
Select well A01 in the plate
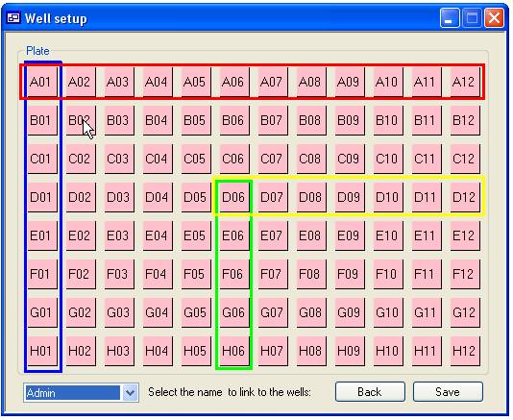pos(42,82)
